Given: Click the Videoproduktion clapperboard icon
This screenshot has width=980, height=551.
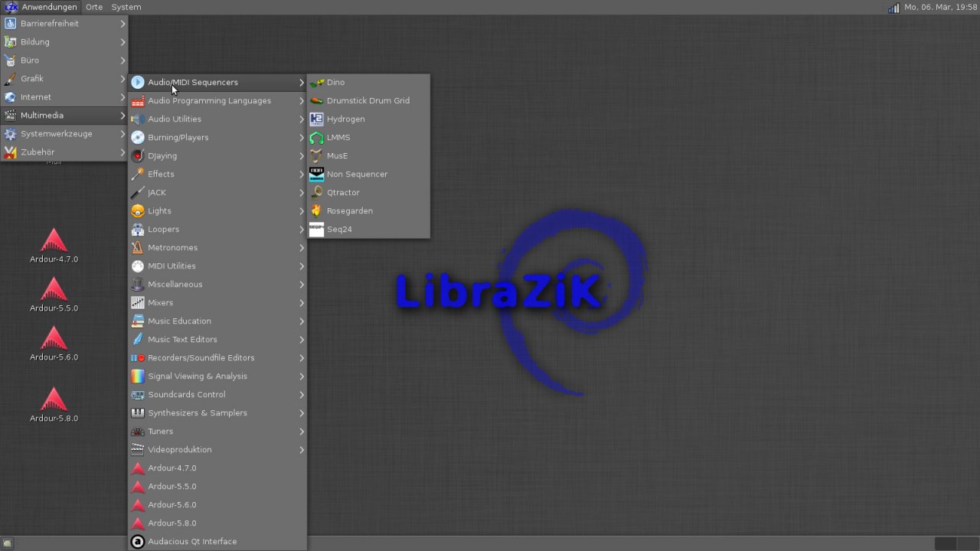Looking at the screenshot, I should [x=138, y=450].
